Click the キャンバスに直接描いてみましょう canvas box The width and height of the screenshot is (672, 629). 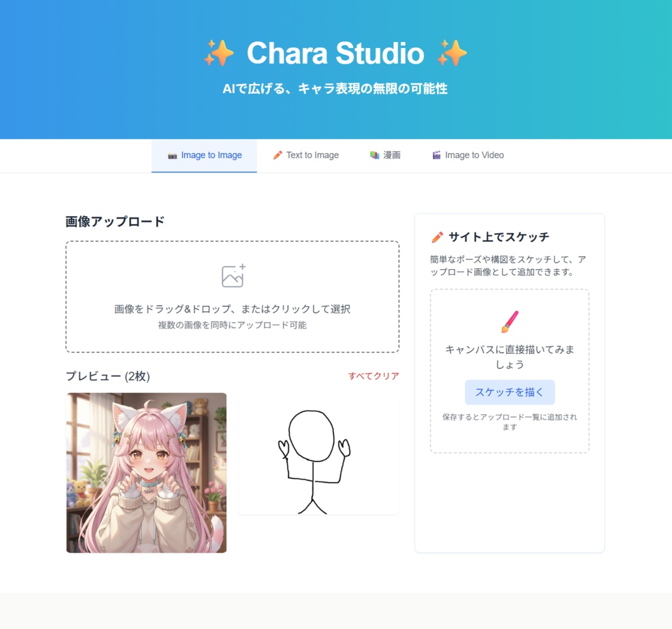tap(509, 371)
